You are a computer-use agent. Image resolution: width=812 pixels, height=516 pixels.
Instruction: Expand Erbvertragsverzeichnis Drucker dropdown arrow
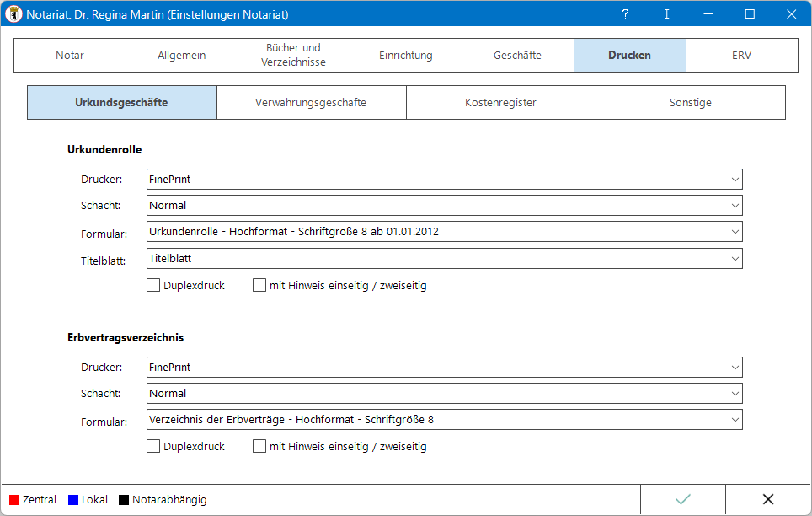click(x=735, y=368)
